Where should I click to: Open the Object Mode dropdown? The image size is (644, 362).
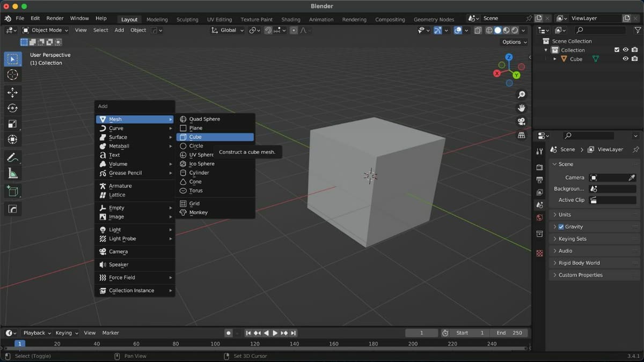(x=45, y=31)
